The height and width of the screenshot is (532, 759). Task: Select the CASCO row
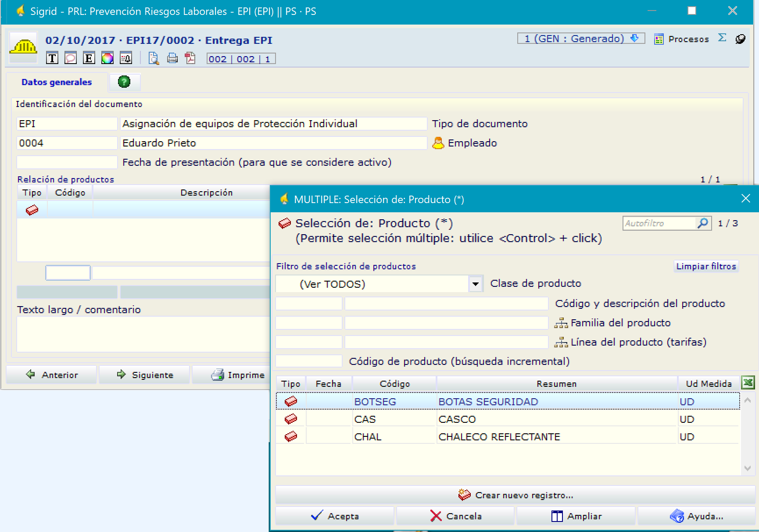pyautogui.click(x=508, y=419)
